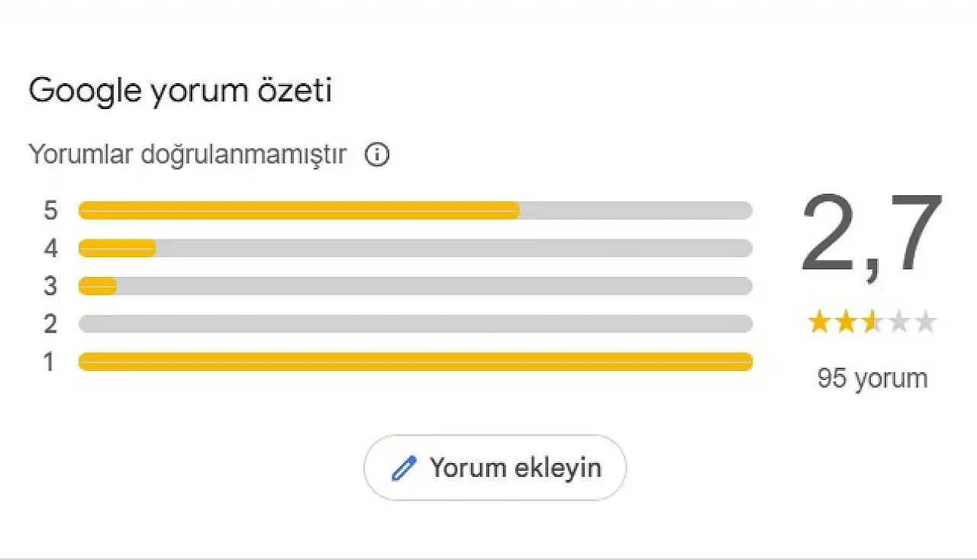Open the 95 yorum reviews link
The width and height of the screenshot is (977, 560).
872,378
